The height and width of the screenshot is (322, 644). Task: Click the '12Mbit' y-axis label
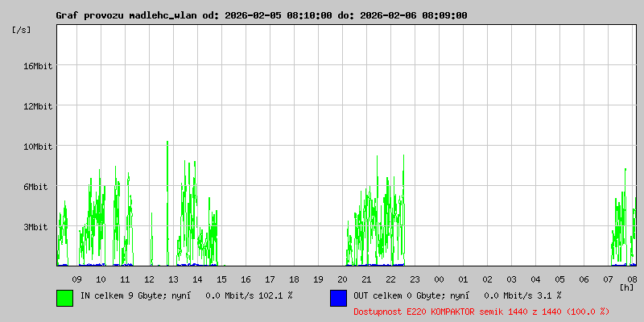tap(37, 106)
